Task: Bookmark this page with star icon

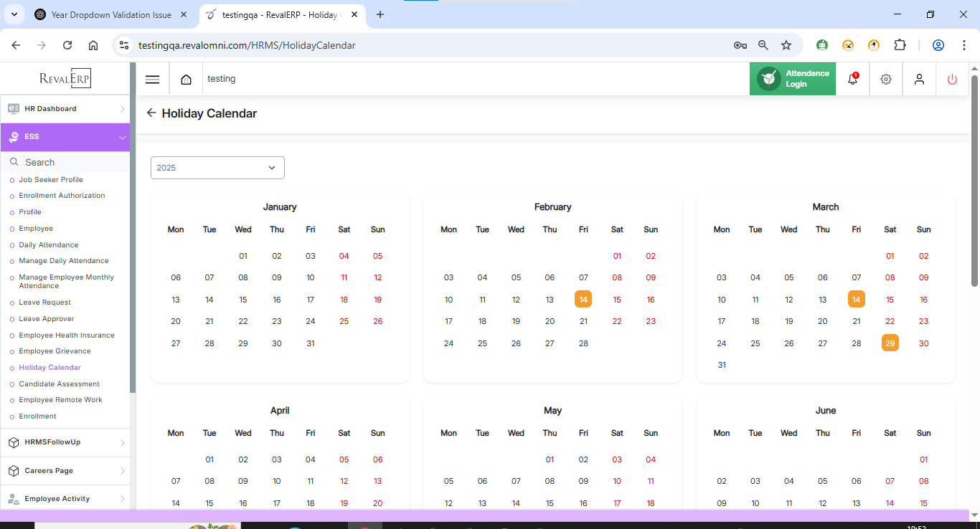Action: (786, 45)
